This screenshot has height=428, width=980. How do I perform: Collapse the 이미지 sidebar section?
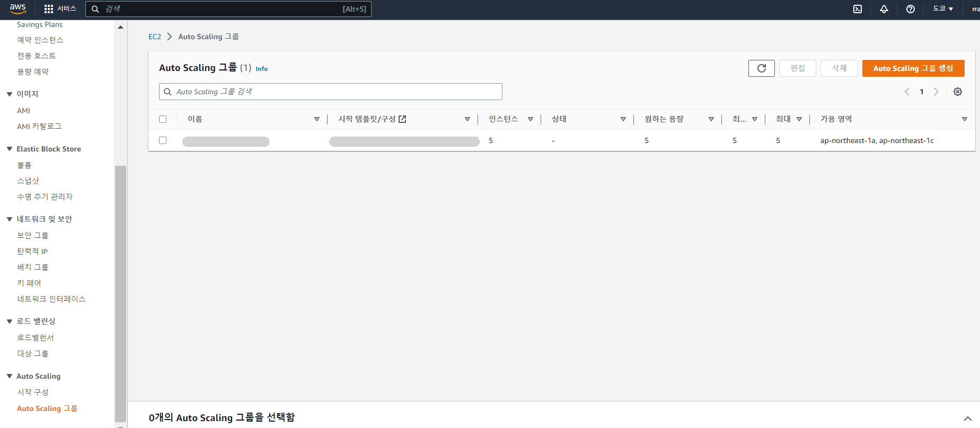click(10, 94)
